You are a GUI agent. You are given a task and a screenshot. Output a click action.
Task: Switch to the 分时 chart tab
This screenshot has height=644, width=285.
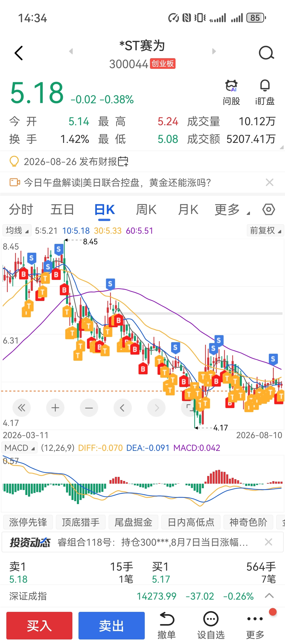pos(21,209)
